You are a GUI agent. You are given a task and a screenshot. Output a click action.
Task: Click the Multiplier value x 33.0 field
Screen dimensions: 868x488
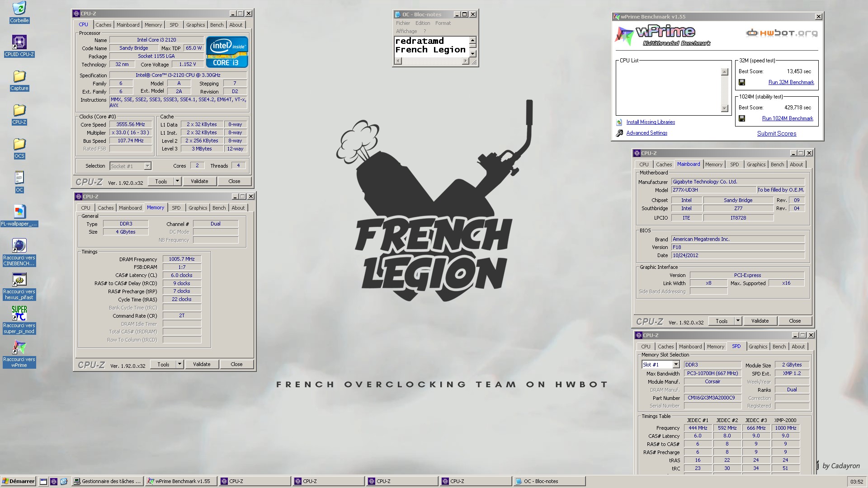point(131,133)
